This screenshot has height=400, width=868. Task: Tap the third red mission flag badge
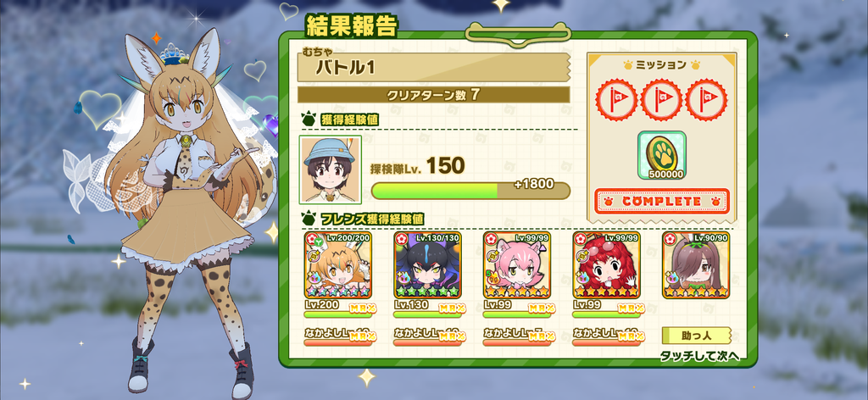pyautogui.click(x=706, y=100)
